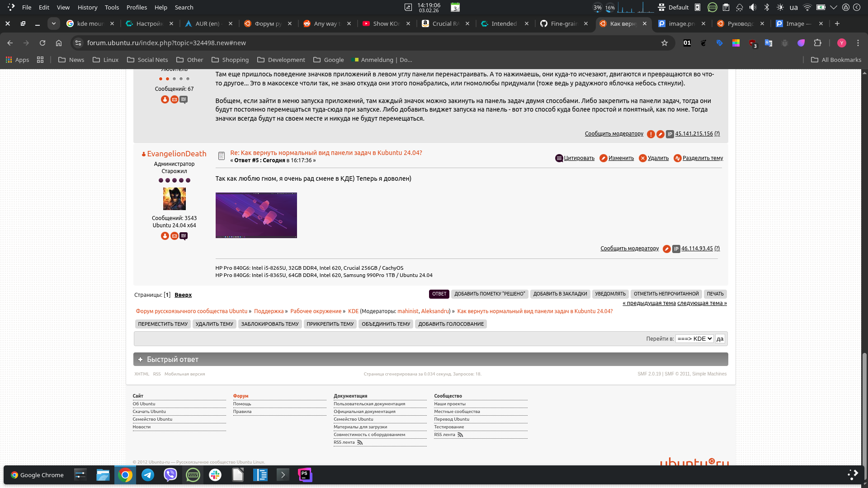The image size is (868, 488).
Task: Click the page vertical scrollbar
Action: pos(864,407)
